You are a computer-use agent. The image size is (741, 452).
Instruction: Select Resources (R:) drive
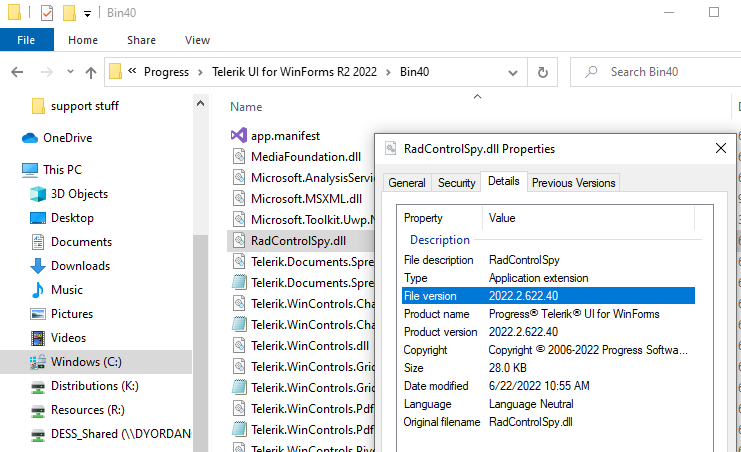[87, 410]
